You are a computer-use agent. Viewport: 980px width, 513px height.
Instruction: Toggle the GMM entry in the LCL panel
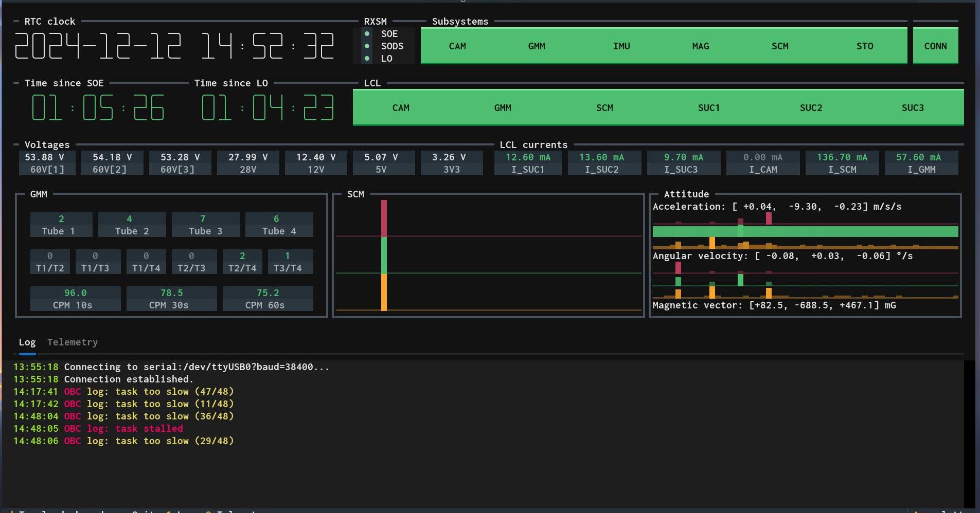[x=503, y=108]
